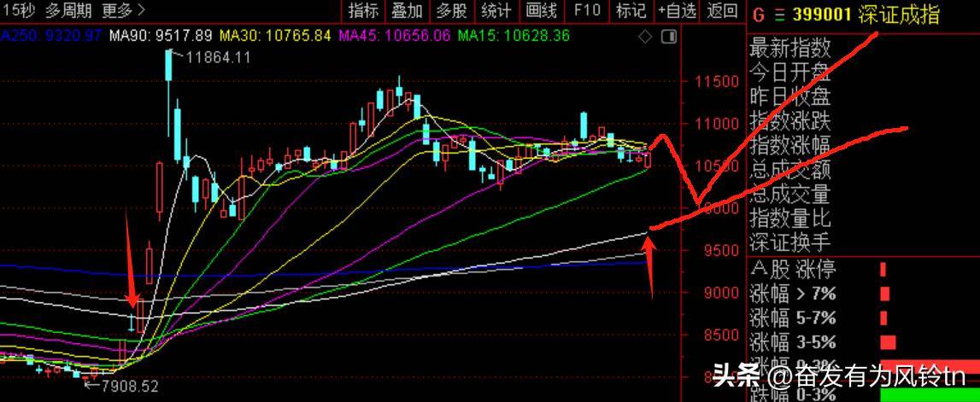Open the 统计 statistics menu
980x402 pixels.
pyautogui.click(x=496, y=10)
